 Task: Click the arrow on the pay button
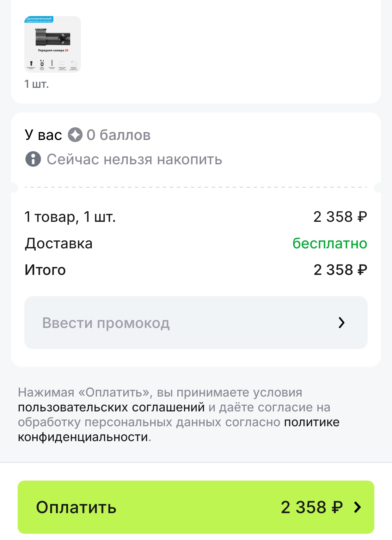(x=358, y=507)
